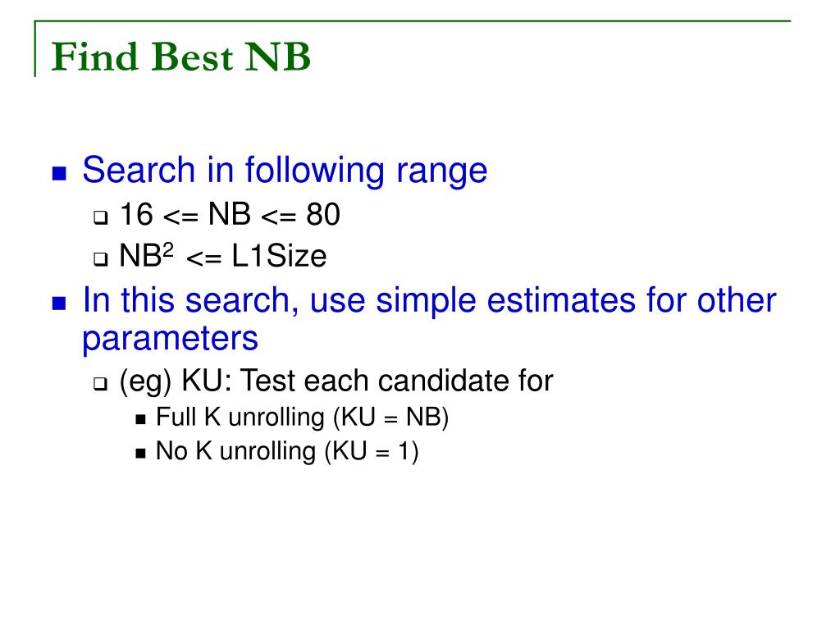Click black square bullet before 'No K unrolling'
The image size is (840, 630).
coord(141,454)
